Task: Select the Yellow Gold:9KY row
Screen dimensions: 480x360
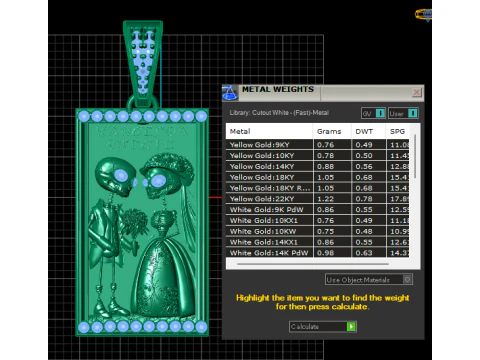Action: [318, 145]
